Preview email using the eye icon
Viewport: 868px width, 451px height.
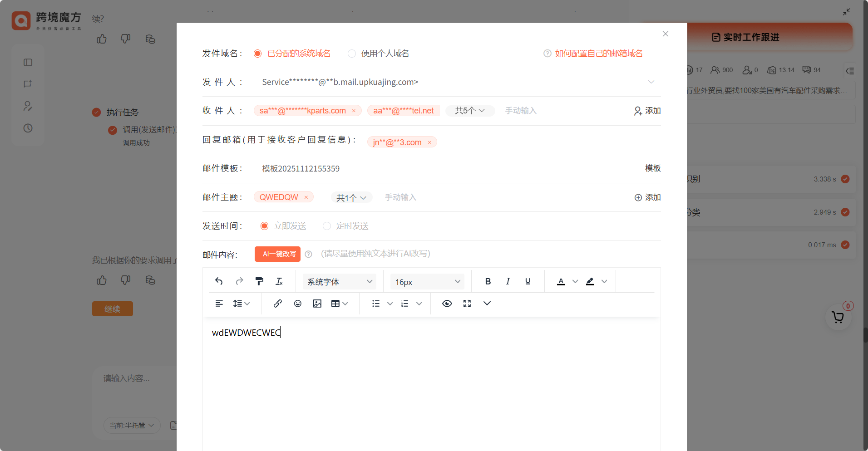pyautogui.click(x=447, y=304)
